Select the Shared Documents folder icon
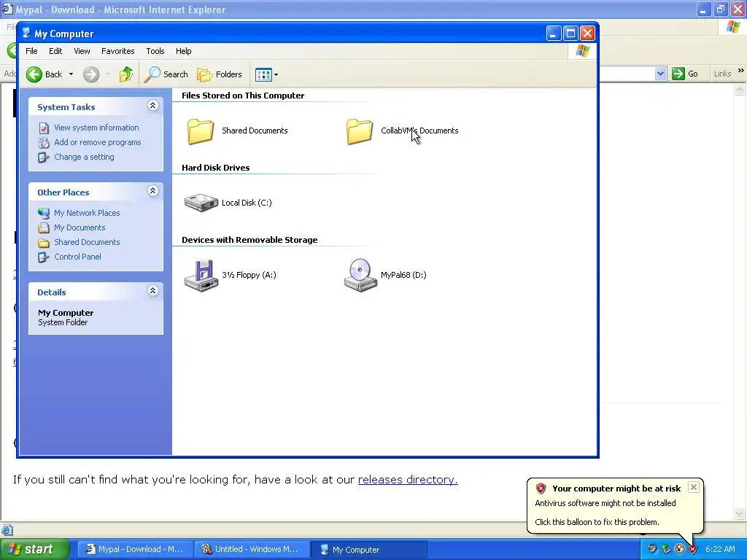This screenshot has width=747, height=560. coord(200,131)
